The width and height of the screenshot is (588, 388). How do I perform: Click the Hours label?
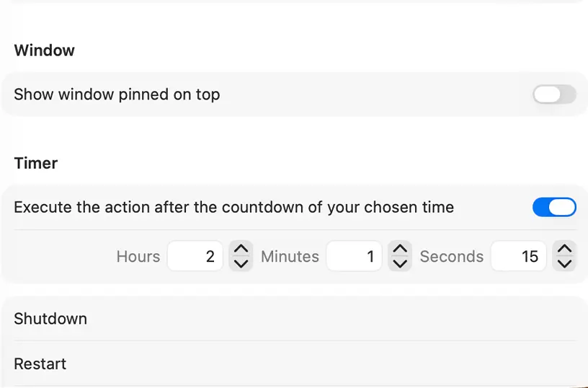point(138,257)
